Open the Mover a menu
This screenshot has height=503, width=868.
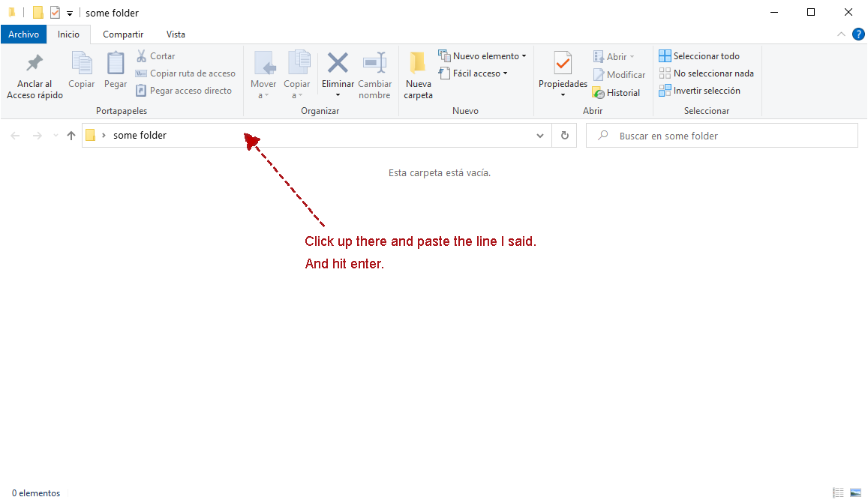pos(263,76)
